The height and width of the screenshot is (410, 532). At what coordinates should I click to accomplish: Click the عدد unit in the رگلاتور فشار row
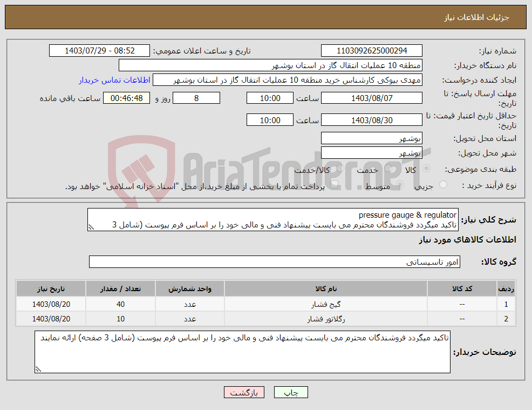click(190, 319)
